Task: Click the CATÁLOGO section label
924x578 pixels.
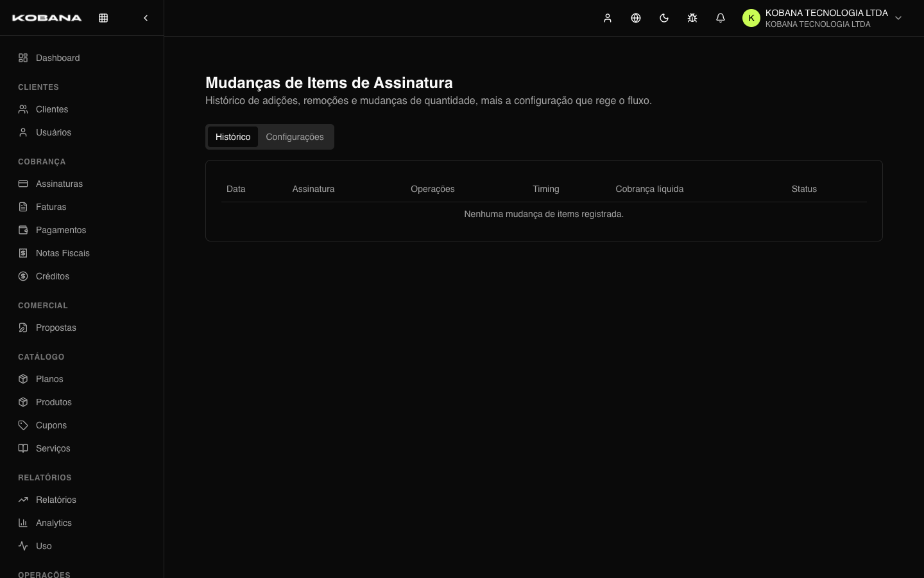Action: click(41, 357)
